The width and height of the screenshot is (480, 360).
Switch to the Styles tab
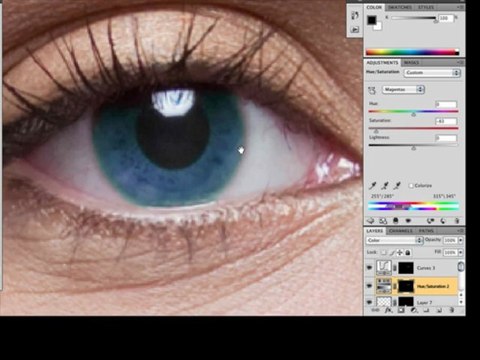pyautogui.click(x=426, y=7)
